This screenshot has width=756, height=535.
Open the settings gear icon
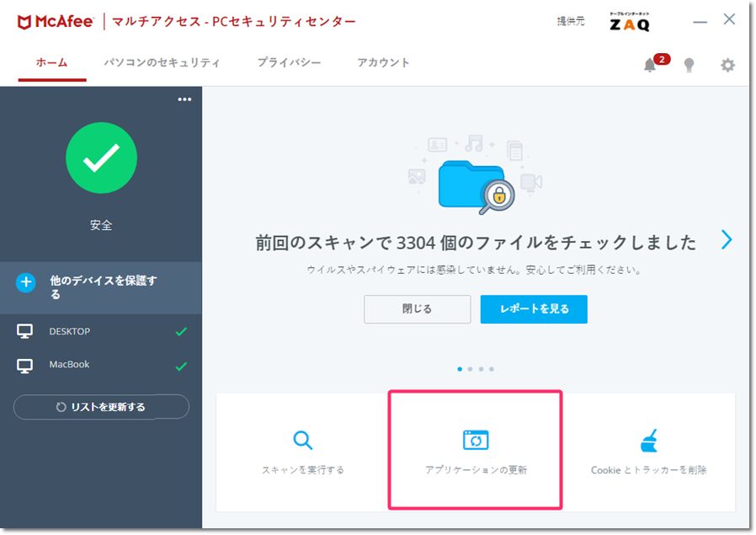point(727,65)
